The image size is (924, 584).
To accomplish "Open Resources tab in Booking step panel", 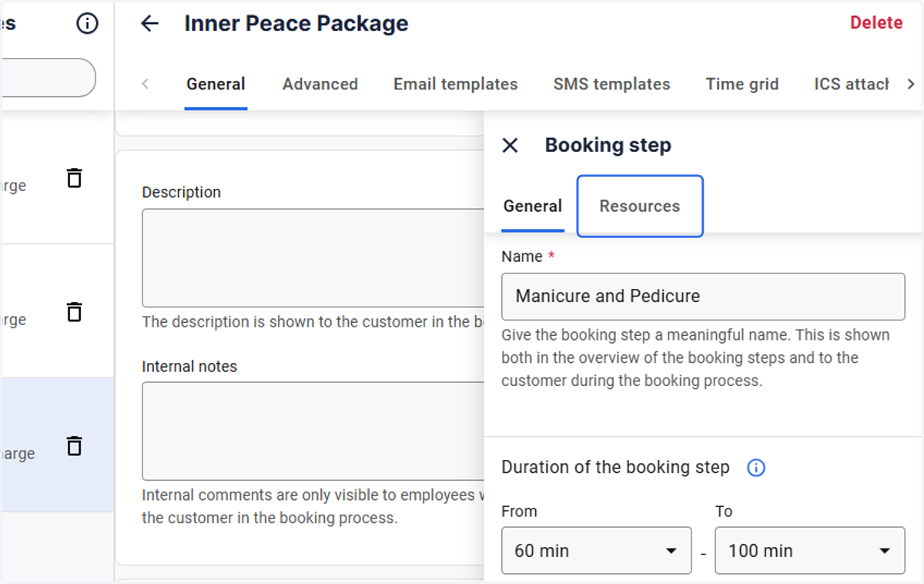I will tap(640, 206).
